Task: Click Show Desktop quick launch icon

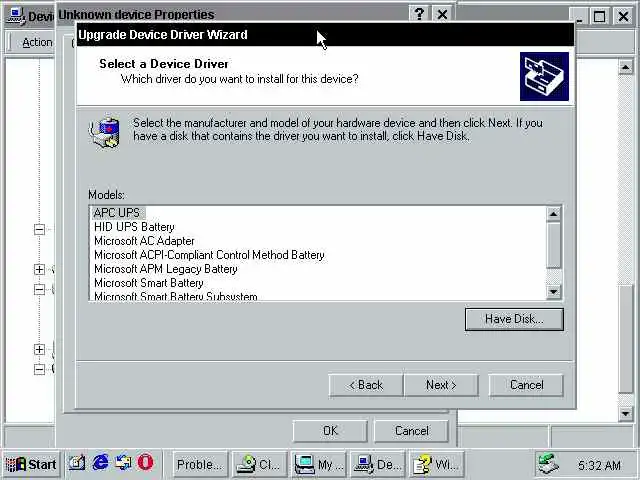Action: click(77, 463)
